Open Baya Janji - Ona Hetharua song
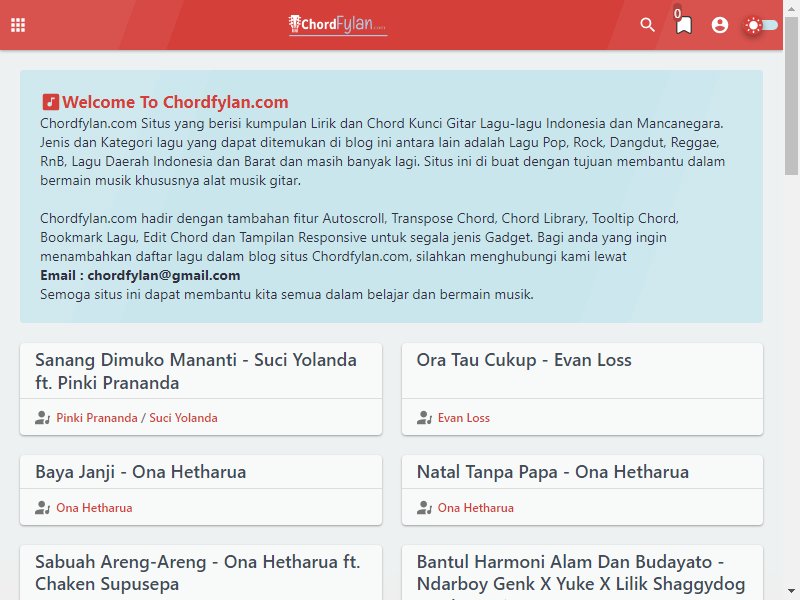The width and height of the screenshot is (800, 600). coord(141,472)
